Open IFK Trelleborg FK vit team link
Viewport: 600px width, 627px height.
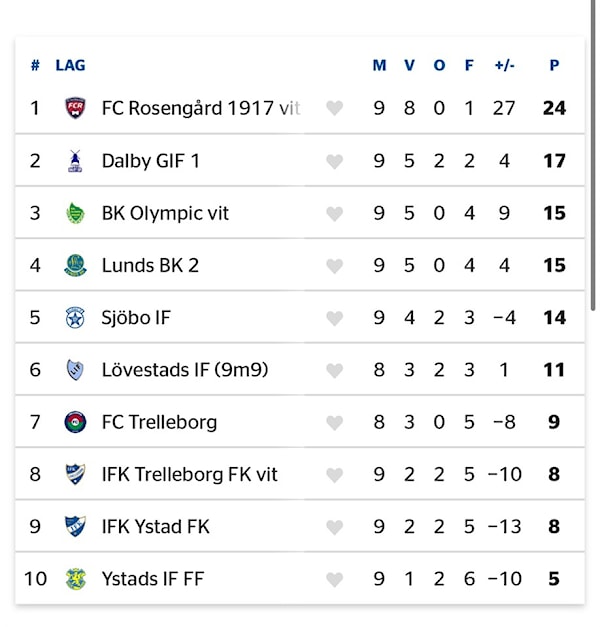tap(190, 474)
